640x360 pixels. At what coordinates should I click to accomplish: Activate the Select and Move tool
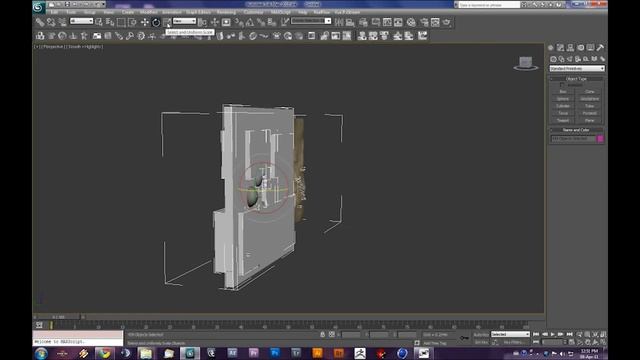[144, 22]
